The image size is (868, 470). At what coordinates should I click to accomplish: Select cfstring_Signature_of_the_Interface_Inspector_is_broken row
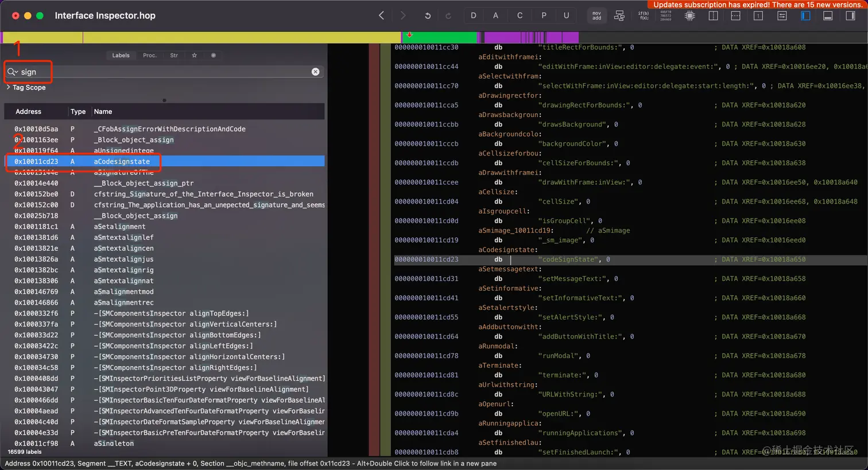165,194
